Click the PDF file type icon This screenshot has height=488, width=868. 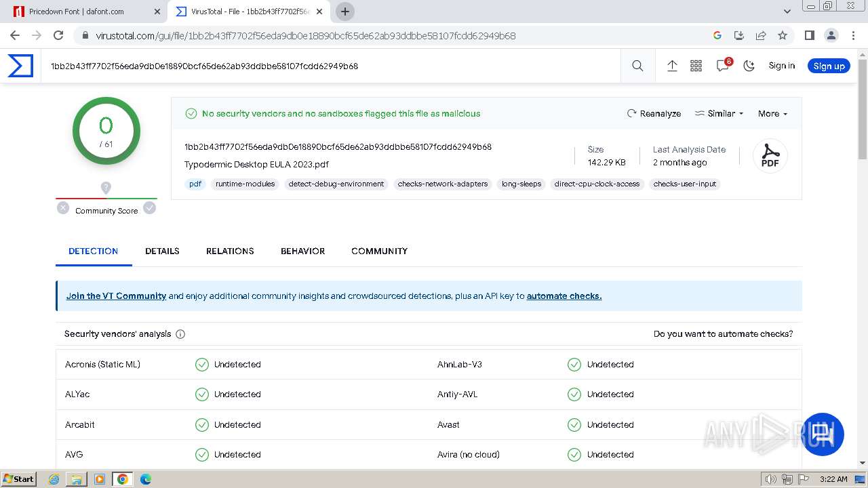[x=770, y=156]
